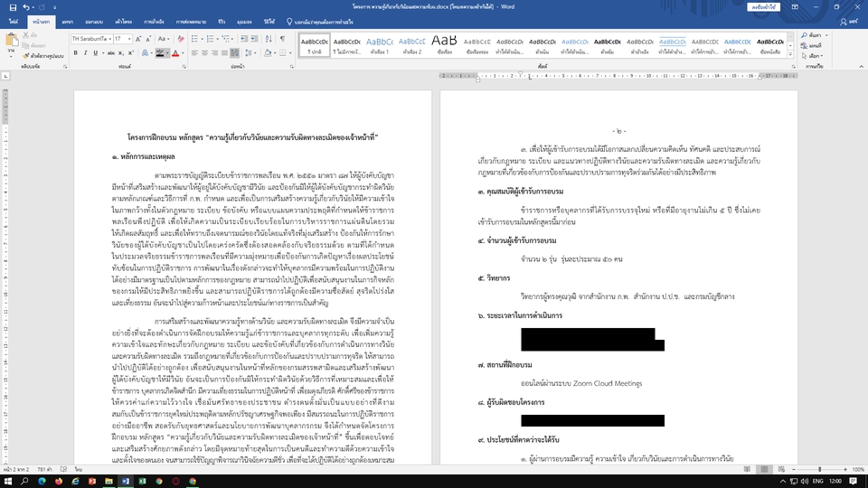Open the Design tab
This screenshot has height=488, width=868.
94,22
